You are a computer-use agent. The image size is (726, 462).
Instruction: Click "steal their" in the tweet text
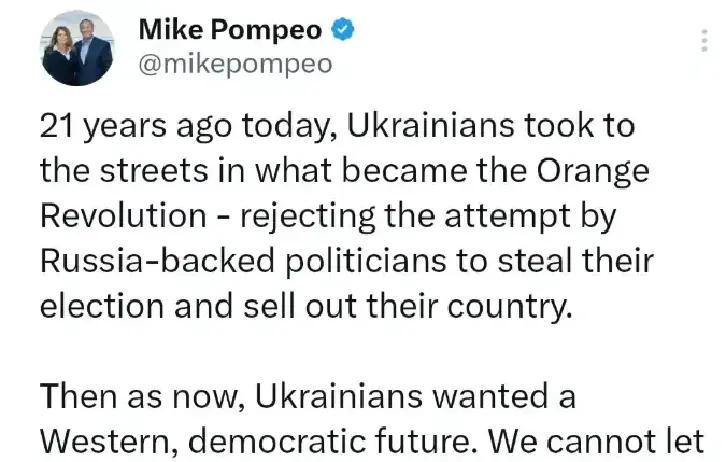tap(575, 261)
